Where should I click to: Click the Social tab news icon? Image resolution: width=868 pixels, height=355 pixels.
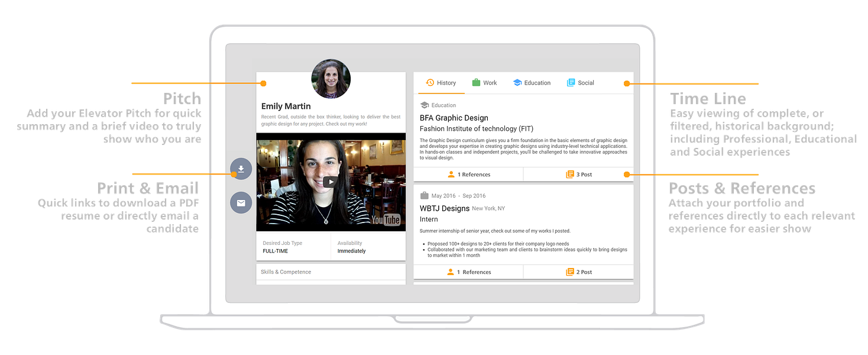(x=571, y=83)
